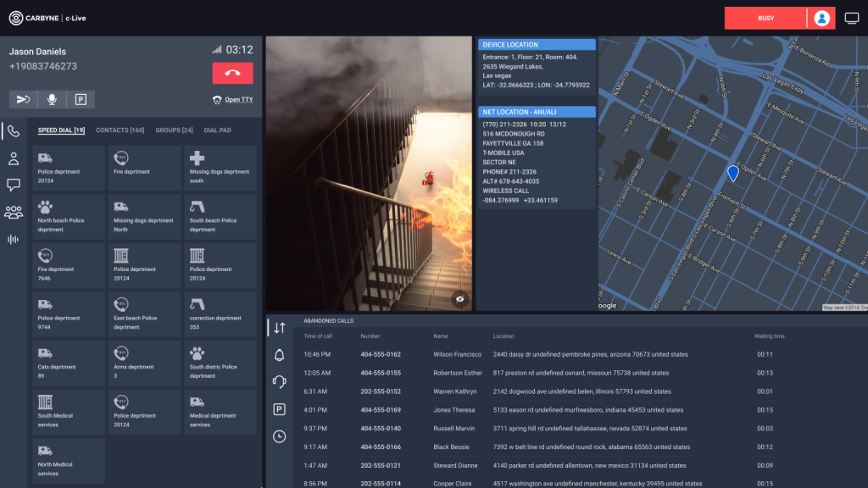Open the bell notifications icon in calls panel
The height and width of the screenshot is (488, 868).
[x=280, y=355]
